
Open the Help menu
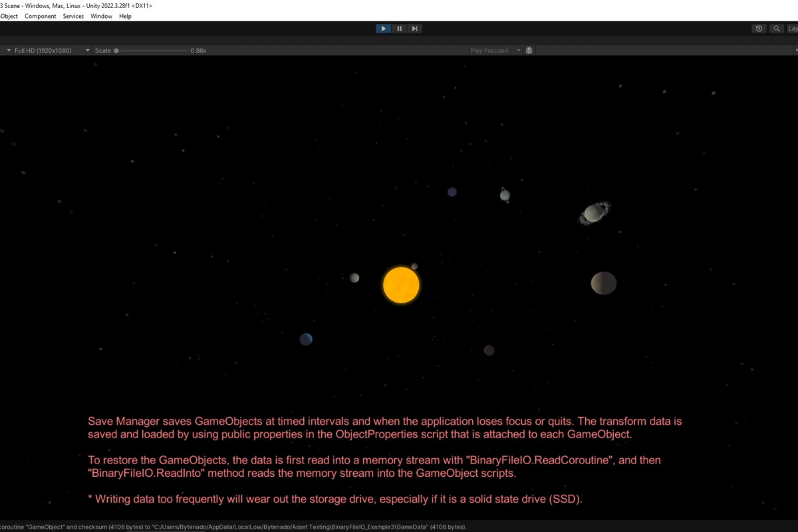click(x=125, y=16)
